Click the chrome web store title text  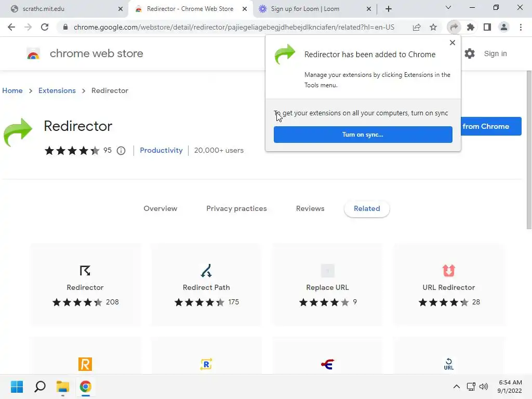(x=96, y=54)
